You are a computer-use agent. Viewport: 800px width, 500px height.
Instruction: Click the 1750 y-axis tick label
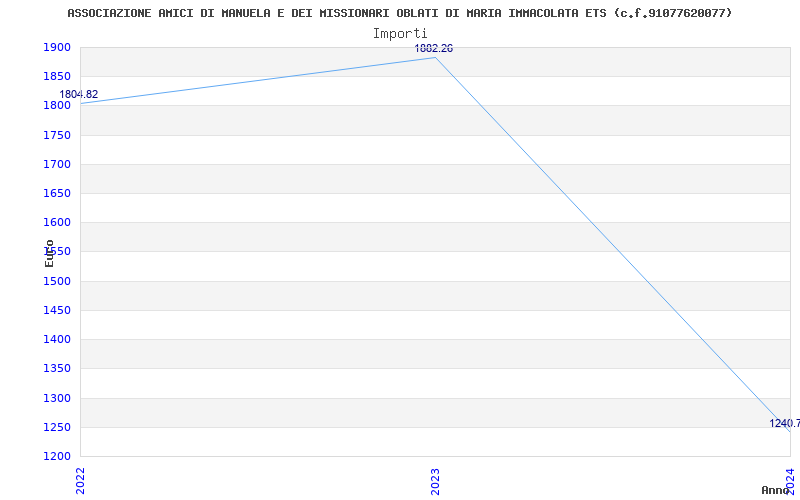(x=57, y=135)
